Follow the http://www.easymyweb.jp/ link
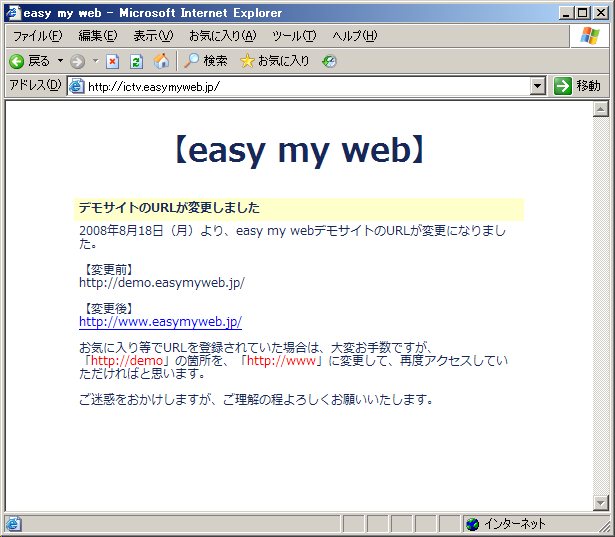Viewport: 615px width, 537px height. 160,322
